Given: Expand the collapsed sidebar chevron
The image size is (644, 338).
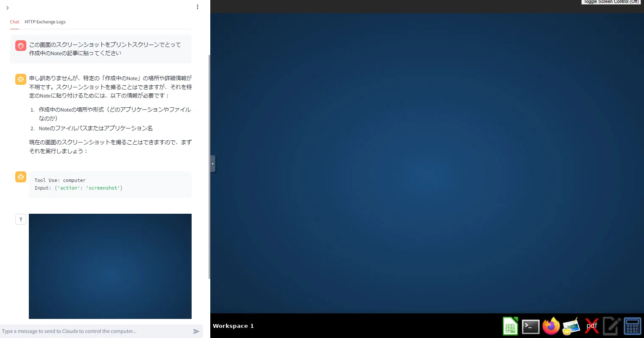Looking at the screenshot, I should [7, 8].
